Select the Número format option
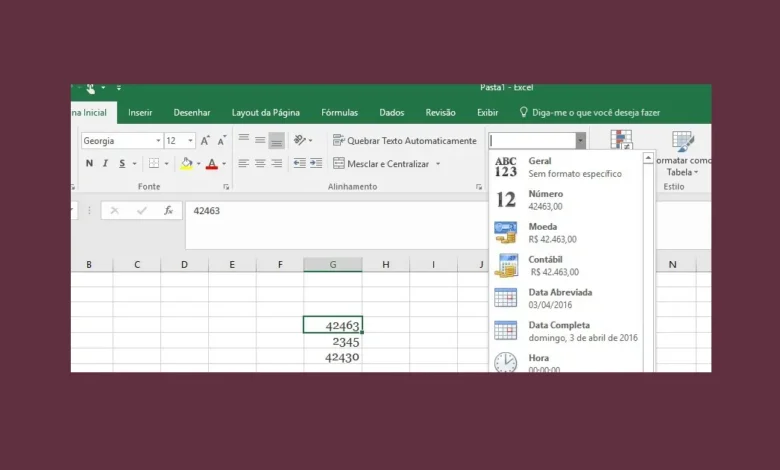Viewport: 780px width, 470px height. coord(566,200)
